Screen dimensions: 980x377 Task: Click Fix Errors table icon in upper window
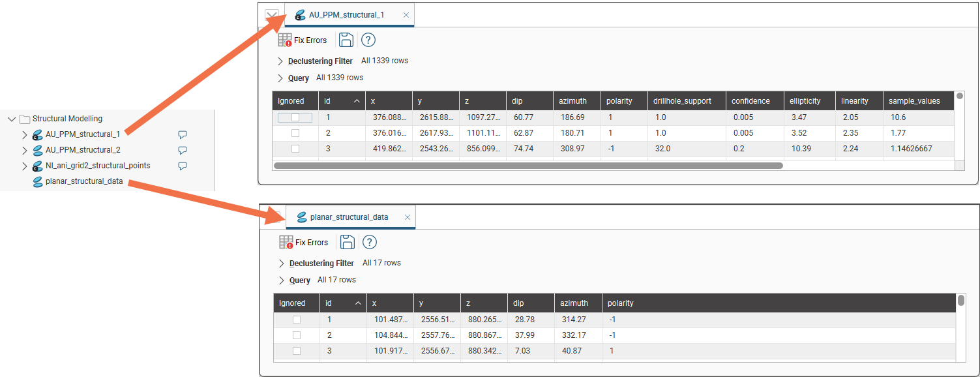285,40
